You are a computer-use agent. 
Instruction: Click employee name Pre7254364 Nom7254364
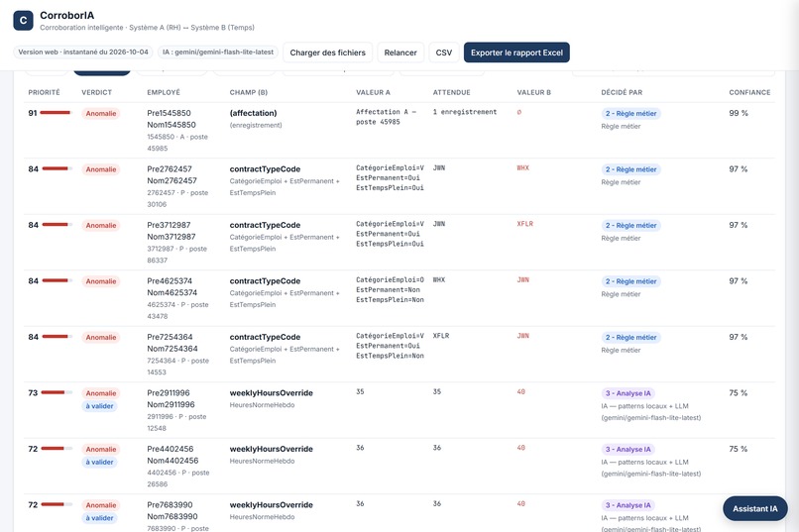(x=172, y=343)
